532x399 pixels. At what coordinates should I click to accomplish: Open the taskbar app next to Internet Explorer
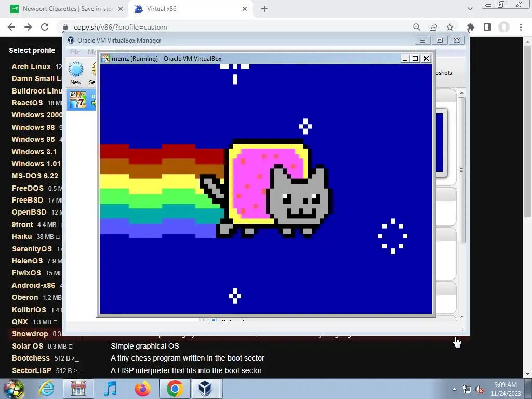[x=78, y=389]
